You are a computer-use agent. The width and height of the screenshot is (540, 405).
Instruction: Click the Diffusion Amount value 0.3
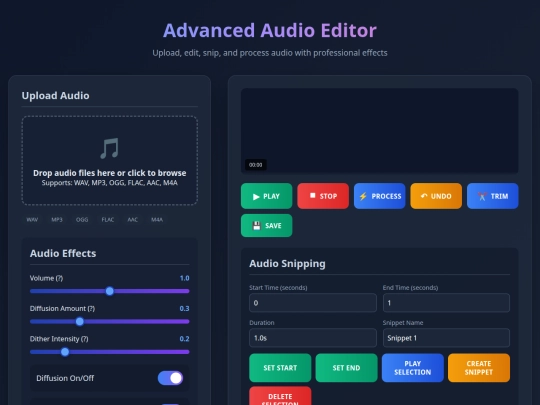[184, 308]
